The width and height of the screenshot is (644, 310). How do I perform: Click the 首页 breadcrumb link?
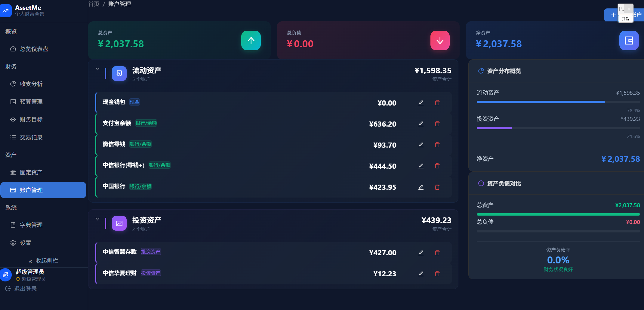point(94,4)
